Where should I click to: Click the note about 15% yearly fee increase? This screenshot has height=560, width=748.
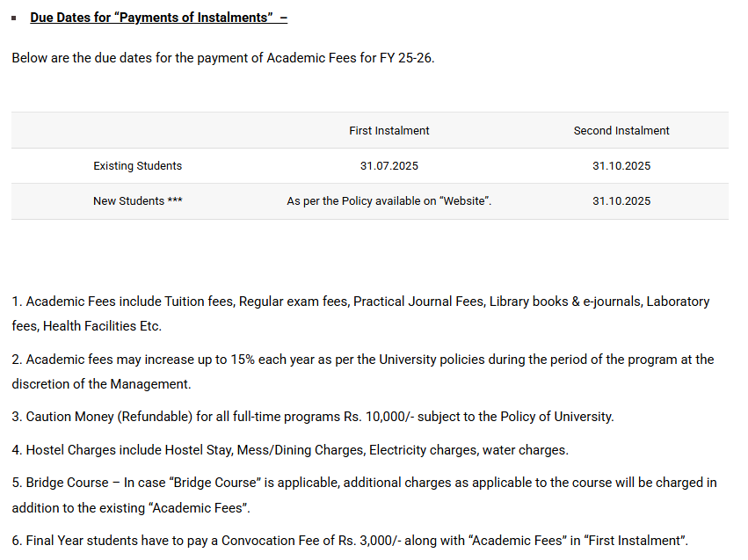pyautogui.click(x=362, y=360)
